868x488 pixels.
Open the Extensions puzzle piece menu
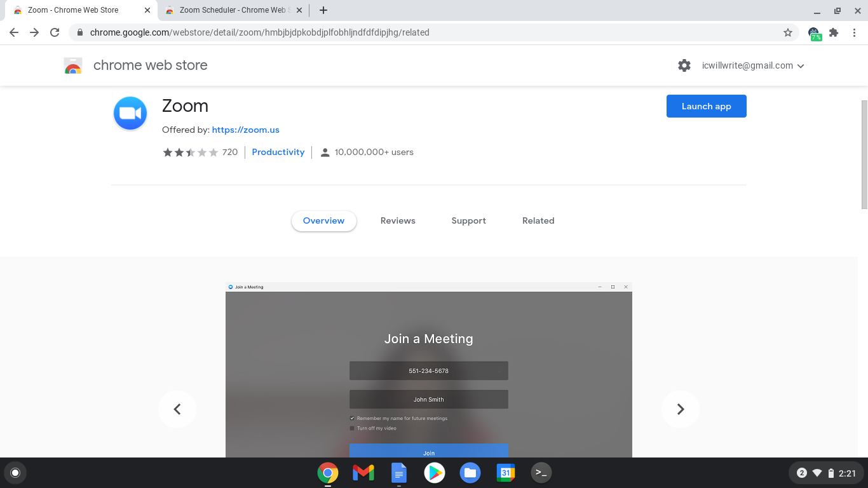click(834, 32)
